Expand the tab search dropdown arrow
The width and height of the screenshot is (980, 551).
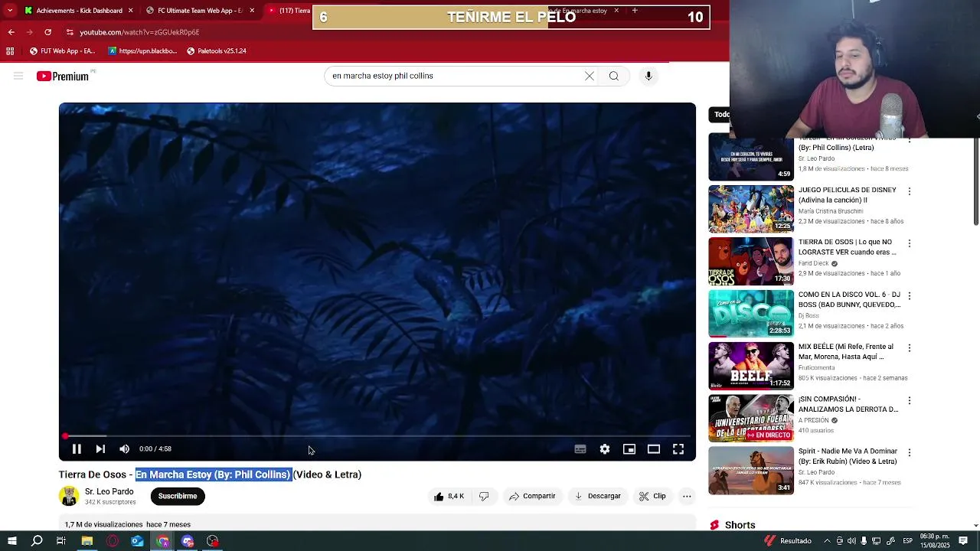pyautogui.click(x=10, y=11)
